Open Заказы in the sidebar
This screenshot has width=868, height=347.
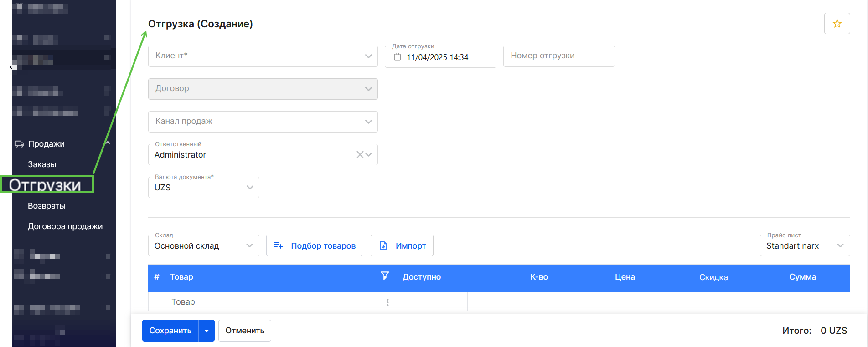coord(42,164)
